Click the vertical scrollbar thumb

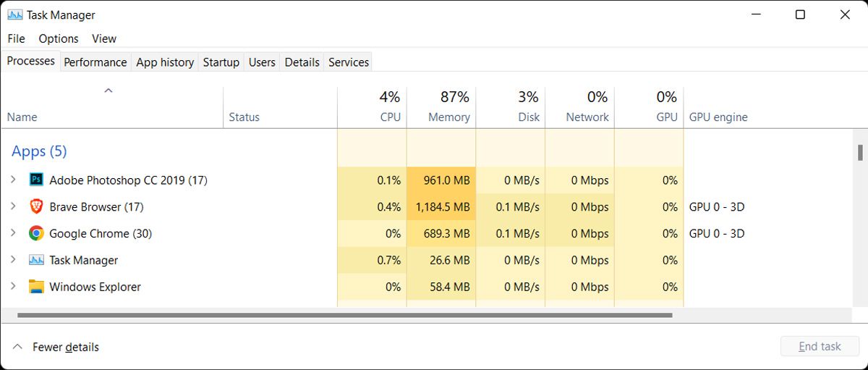pos(860,152)
